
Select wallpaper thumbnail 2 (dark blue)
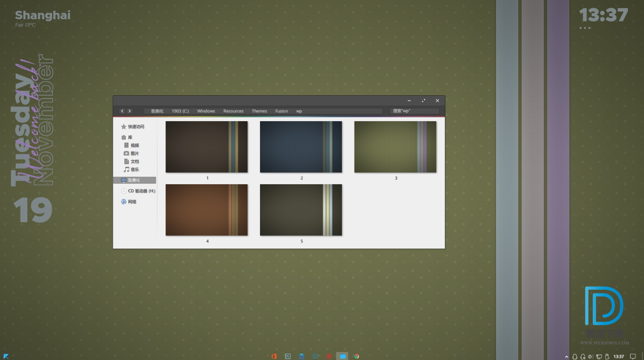(301, 147)
